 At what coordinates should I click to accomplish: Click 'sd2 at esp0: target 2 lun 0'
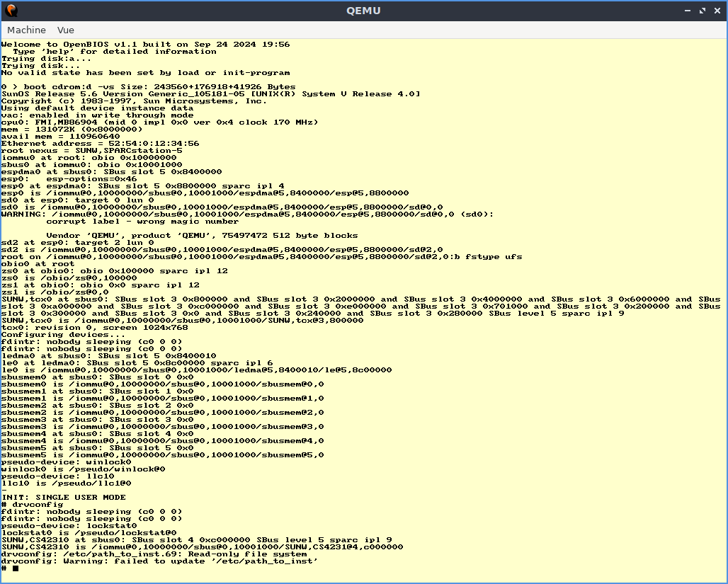77,243
